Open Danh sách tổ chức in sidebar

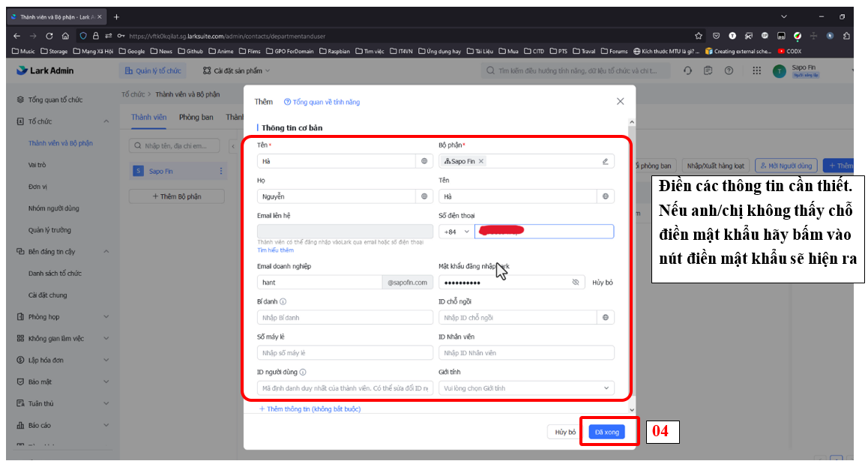click(x=55, y=274)
